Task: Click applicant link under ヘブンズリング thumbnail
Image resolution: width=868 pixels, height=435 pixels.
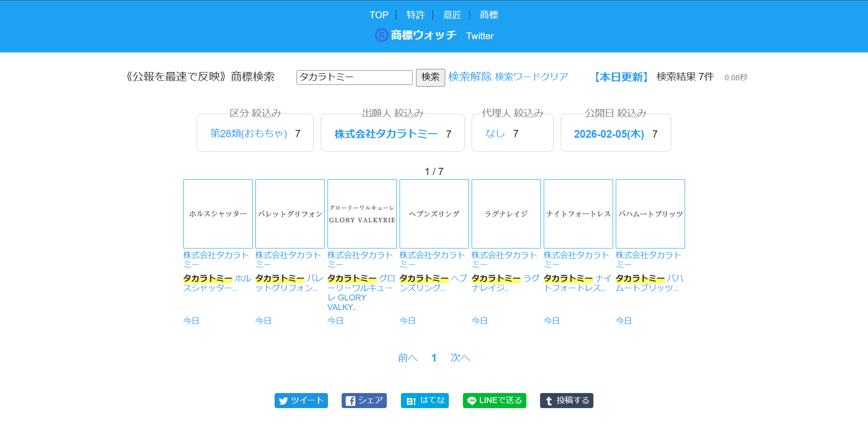Action: 432,260
